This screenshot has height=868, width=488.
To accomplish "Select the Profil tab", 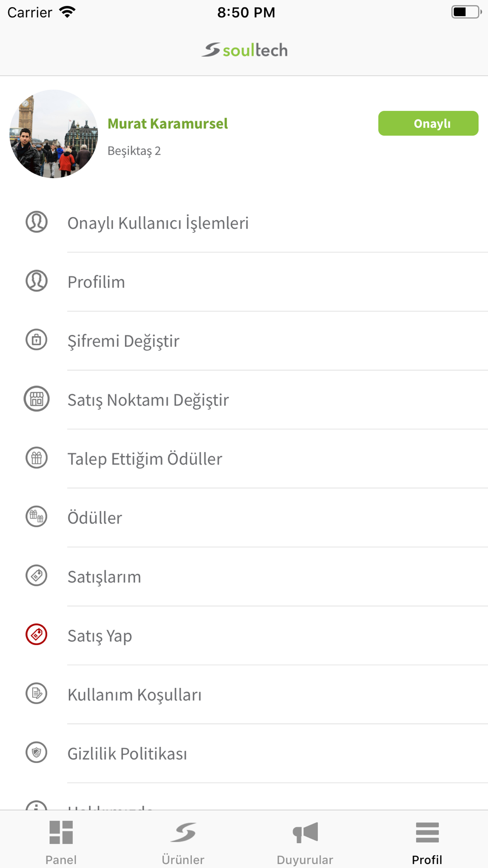I will point(427,842).
